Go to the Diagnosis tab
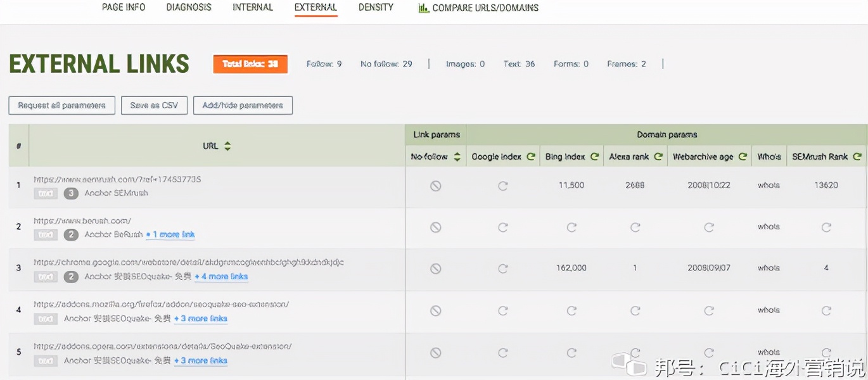This screenshot has height=380, width=868. (x=189, y=8)
